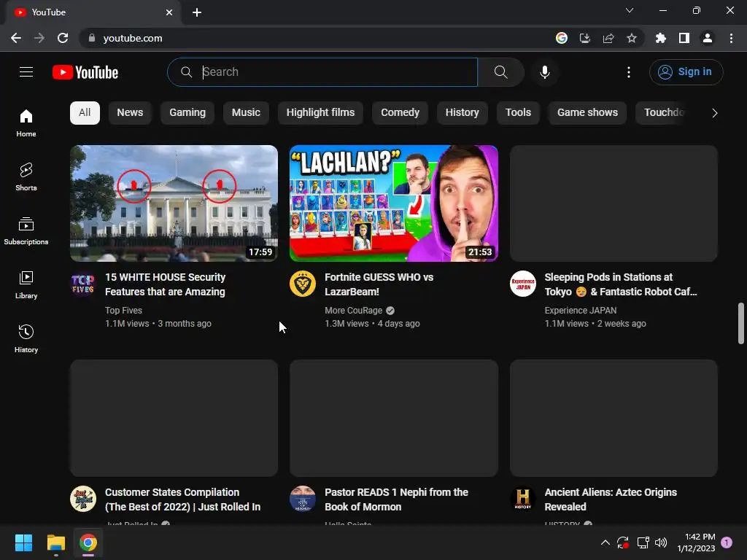The height and width of the screenshot is (560, 747).
Task: Open new browser tab with plus
Action: click(x=197, y=12)
